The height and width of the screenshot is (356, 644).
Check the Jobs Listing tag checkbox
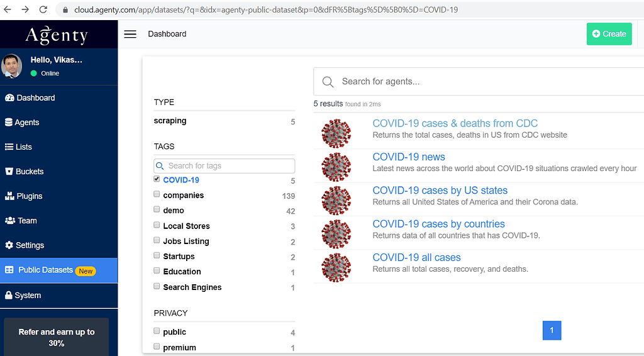point(157,240)
